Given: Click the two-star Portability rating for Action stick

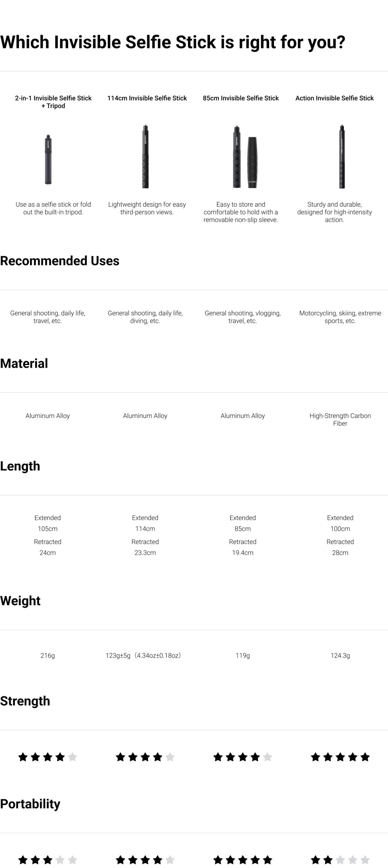Looking at the screenshot, I should point(340,860).
